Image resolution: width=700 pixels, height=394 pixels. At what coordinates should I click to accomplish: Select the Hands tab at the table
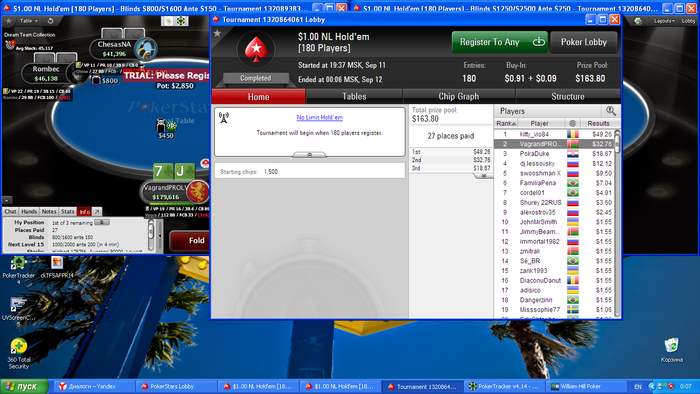(29, 212)
